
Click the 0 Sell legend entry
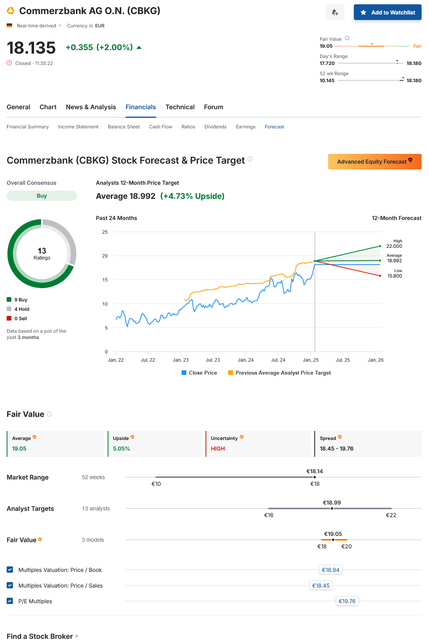pos(17,318)
